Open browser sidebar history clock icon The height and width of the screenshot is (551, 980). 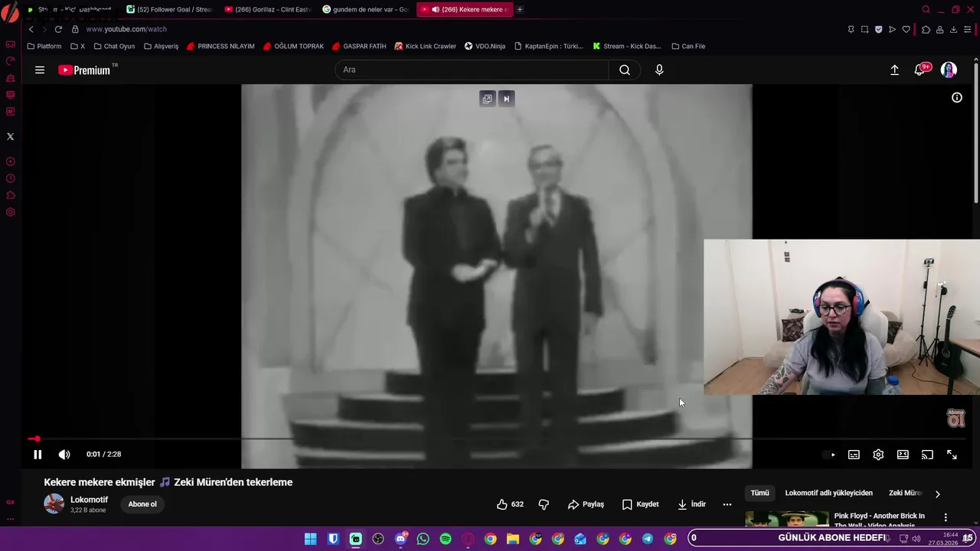click(10, 178)
